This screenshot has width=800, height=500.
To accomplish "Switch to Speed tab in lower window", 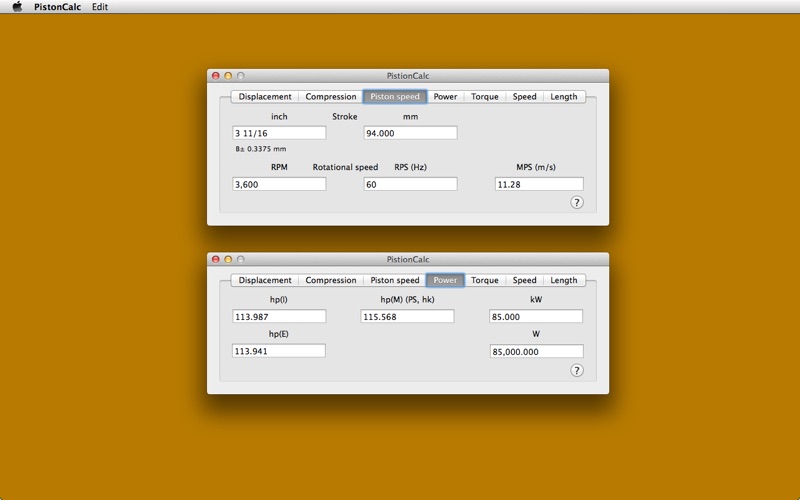I will coord(524,280).
